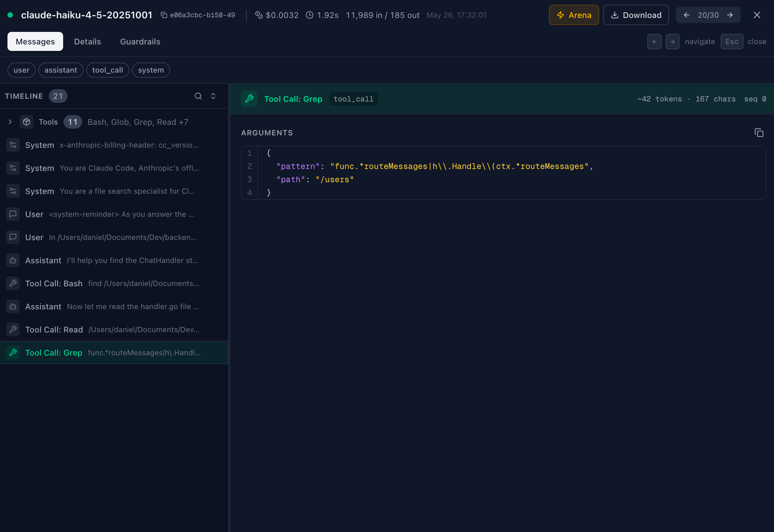Toggle the assistant message filter chip
Image resolution: width=774 pixels, height=532 pixels.
tap(61, 70)
